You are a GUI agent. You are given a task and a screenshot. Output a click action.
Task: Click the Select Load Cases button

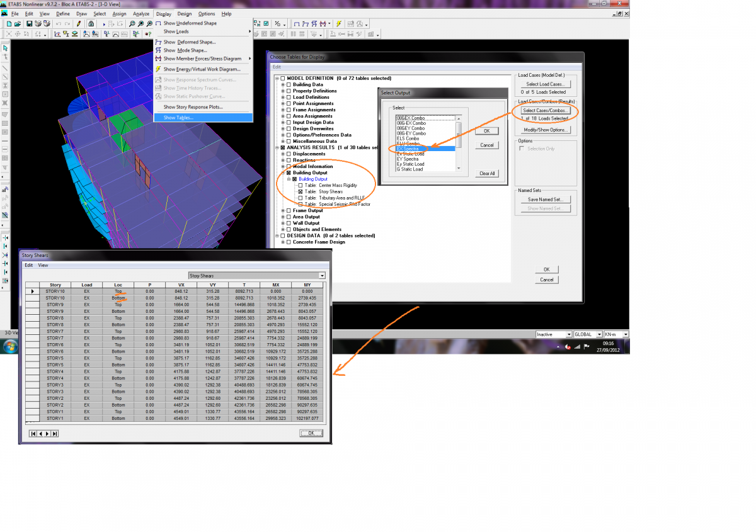(546, 84)
